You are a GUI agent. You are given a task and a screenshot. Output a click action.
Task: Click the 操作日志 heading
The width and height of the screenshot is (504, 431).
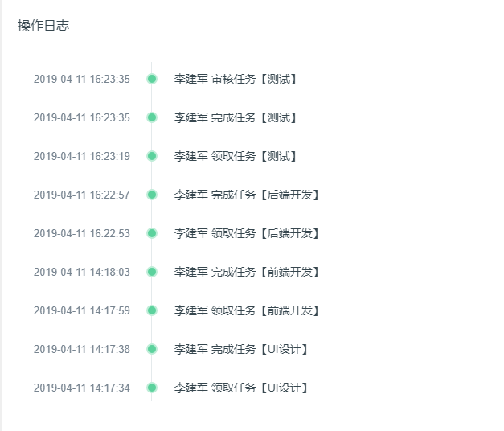coord(43,26)
